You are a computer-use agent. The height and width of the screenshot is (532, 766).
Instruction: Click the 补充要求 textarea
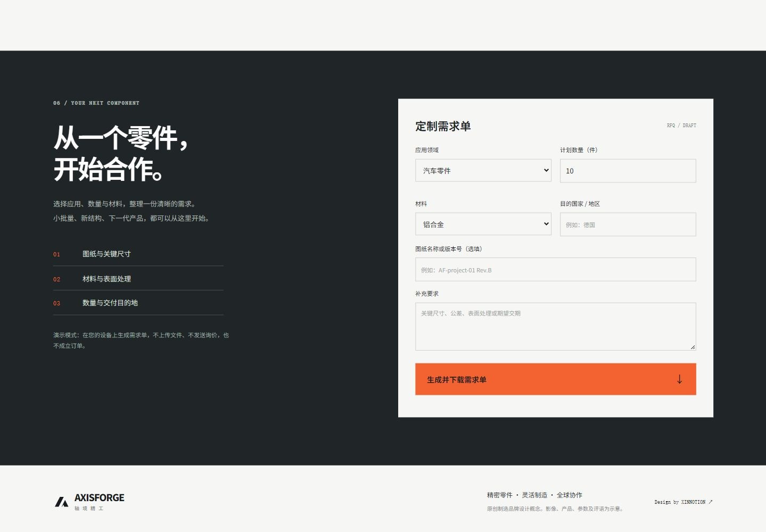(556, 327)
